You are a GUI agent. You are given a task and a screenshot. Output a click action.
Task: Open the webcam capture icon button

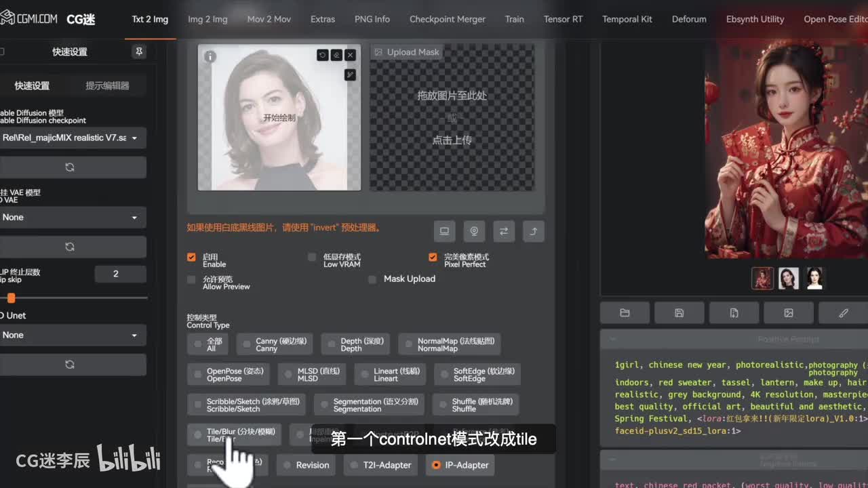[x=474, y=231]
